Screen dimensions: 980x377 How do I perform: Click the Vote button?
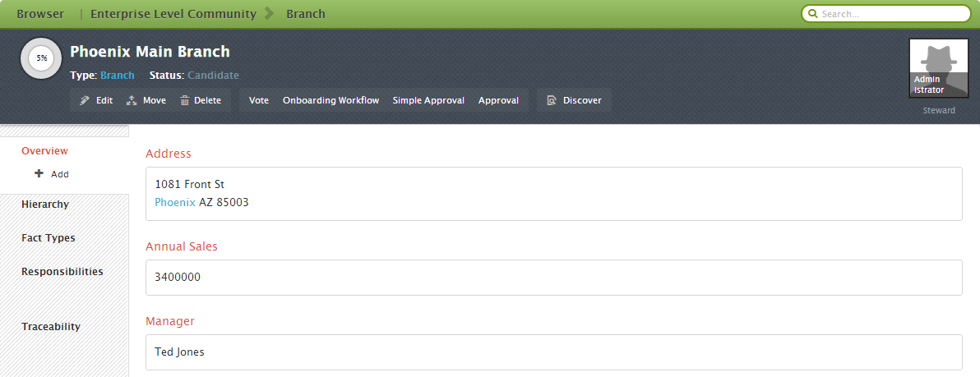(259, 100)
